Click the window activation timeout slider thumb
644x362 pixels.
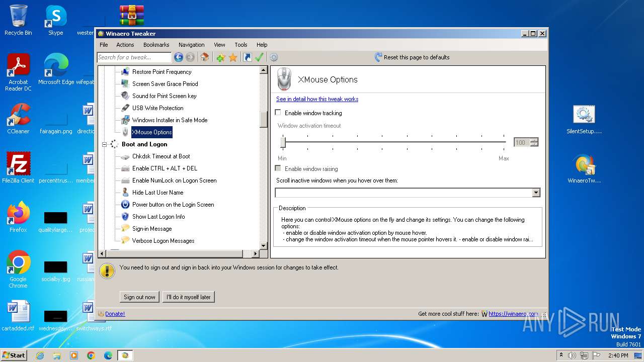283,143
